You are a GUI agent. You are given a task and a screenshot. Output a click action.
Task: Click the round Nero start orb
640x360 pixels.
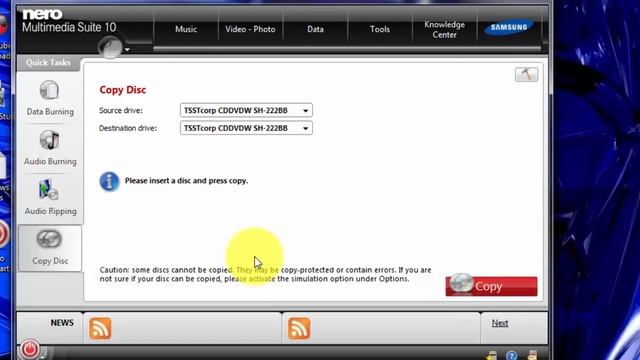(110, 47)
